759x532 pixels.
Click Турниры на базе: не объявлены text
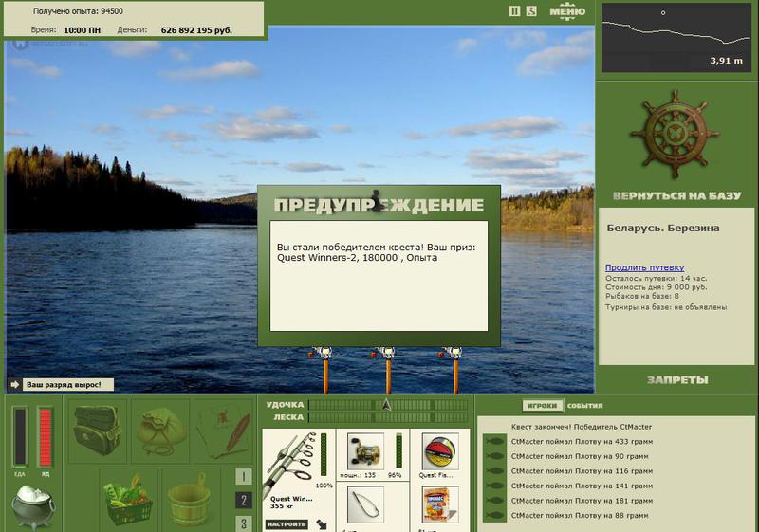(666, 307)
